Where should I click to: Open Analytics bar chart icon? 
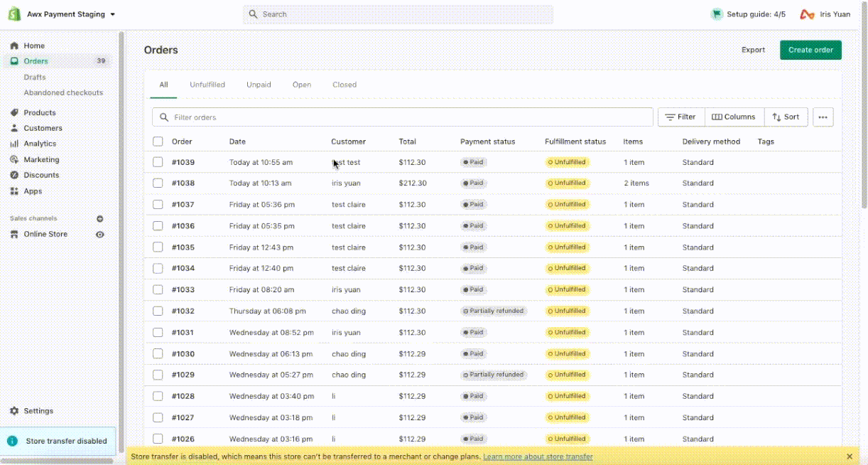point(14,144)
